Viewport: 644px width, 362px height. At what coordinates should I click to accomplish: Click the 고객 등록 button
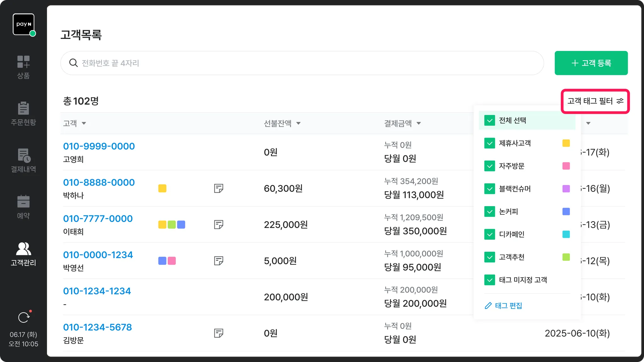[x=591, y=63]
